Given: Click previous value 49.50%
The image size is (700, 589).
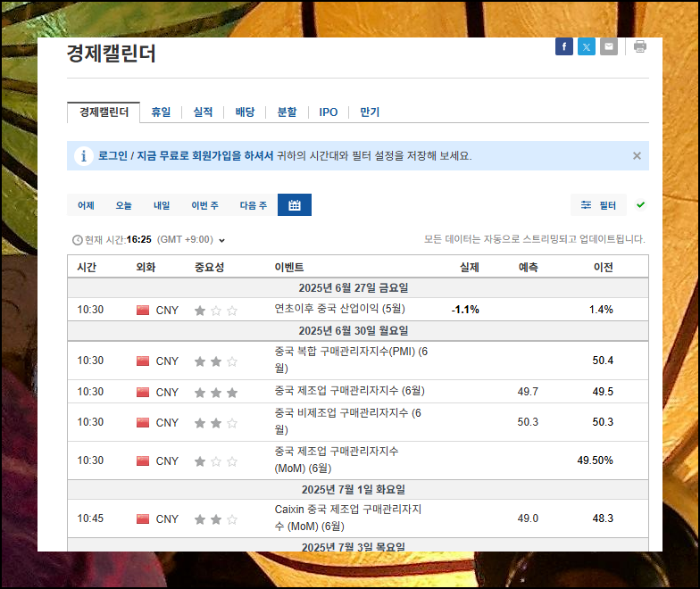Looking at the screenshot, I should point(595,460).
